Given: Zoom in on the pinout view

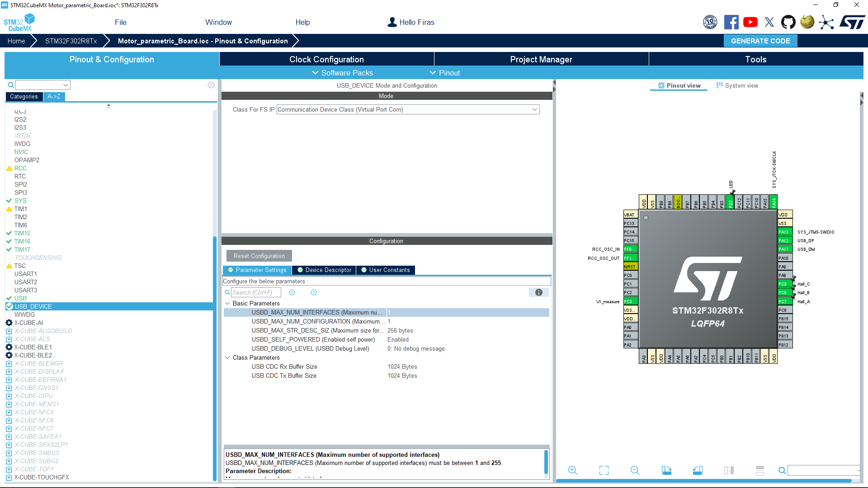Looking at the screenshot, I should (572, 470).
